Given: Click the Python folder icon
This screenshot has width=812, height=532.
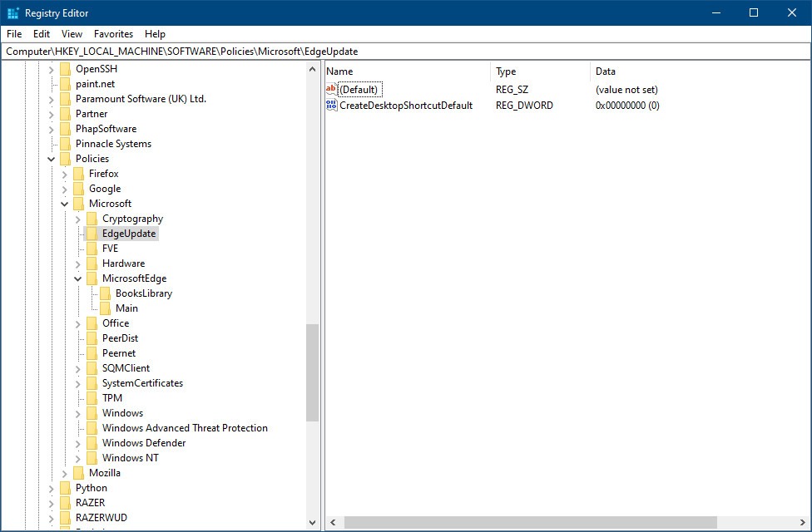Looking at the screenshot, I should [65, 489].
